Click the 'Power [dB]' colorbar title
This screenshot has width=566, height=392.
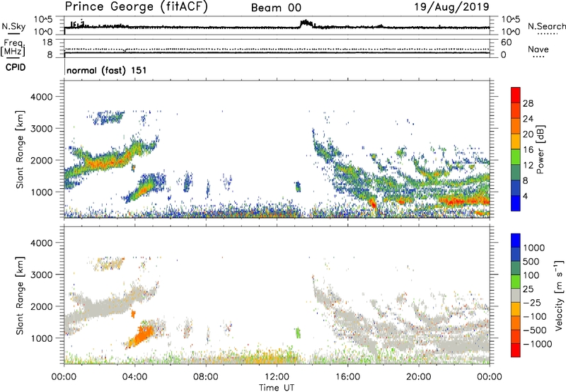(541, 149)
